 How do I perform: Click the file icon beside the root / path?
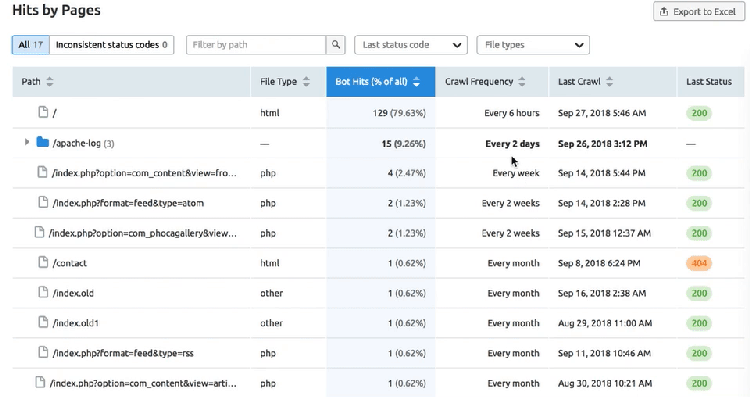43,112
